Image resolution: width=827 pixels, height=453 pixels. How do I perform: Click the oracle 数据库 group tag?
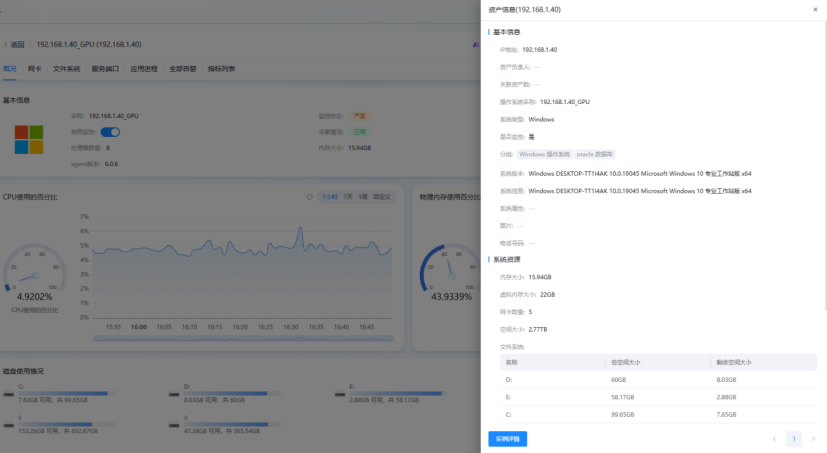594,155
